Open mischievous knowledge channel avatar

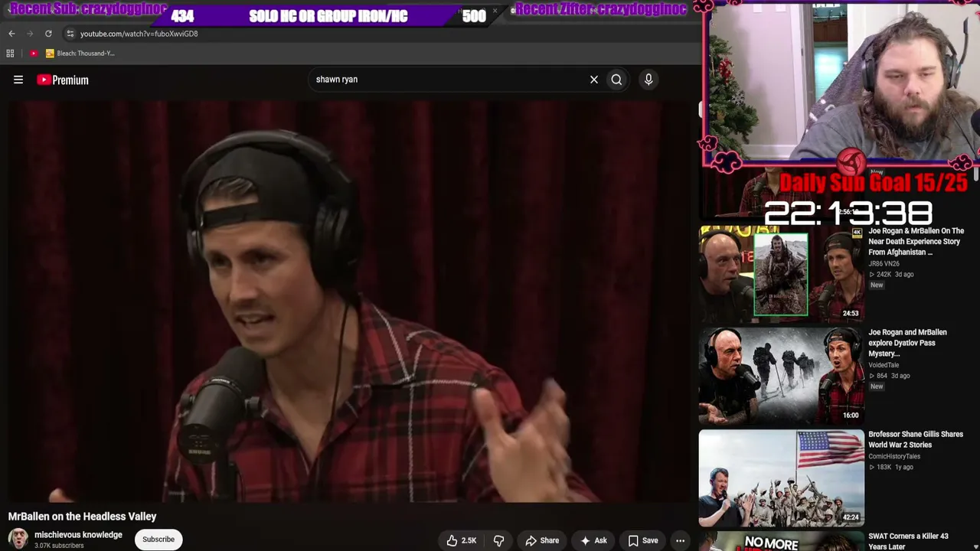(18, 539)
